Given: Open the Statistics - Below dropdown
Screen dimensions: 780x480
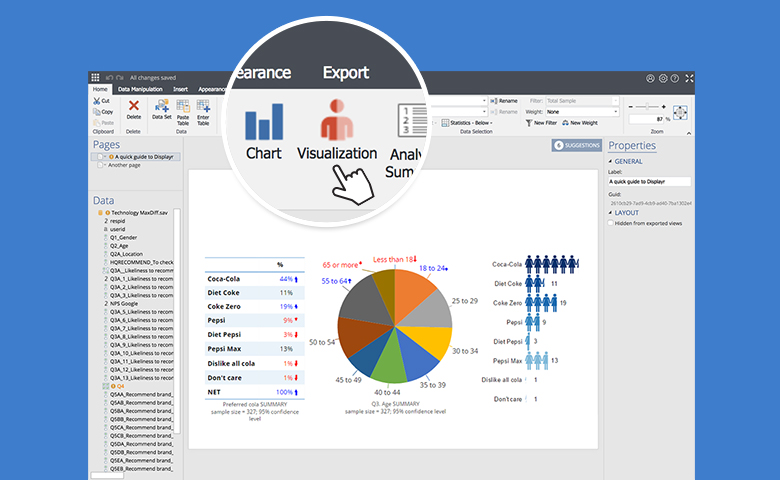Looking at the screenshot, I should tap(467, 123).
